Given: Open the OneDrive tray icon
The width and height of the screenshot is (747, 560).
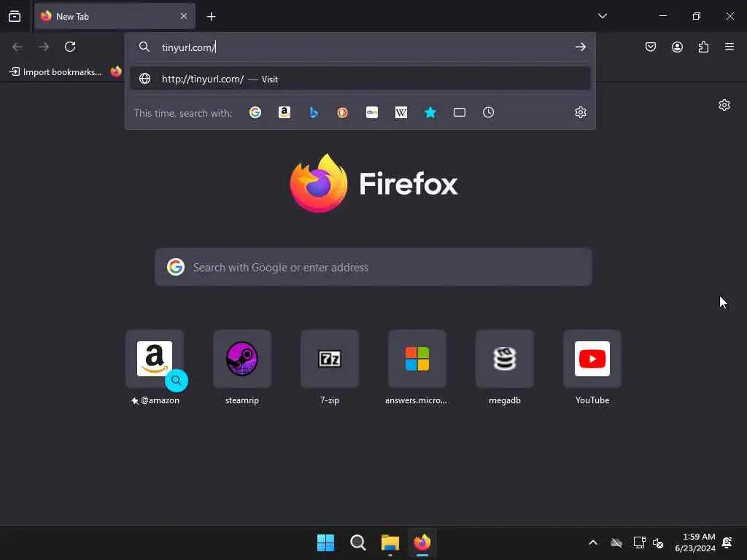Looking at the screenshot, I should 616,542.
